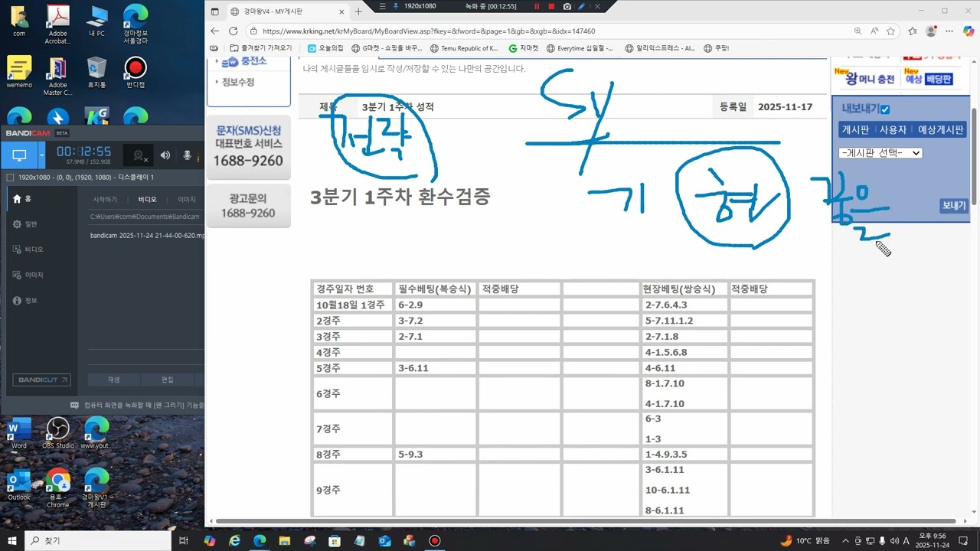980x551 pixels.
Task: Toggle Read aloud icon in address bar
Action: coord(874,31)
